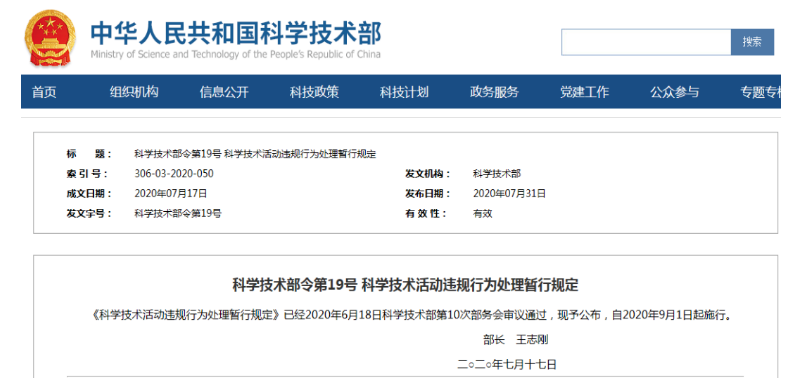Click the minister name 王志刚
Screen dimensions: 786x384
click(532, 340)
